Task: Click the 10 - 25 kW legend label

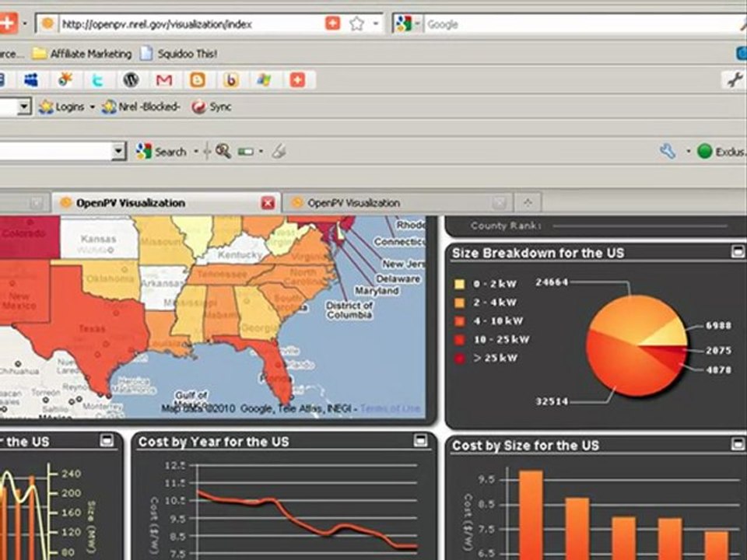Action: pyautogui.click(x=501, y=340)
